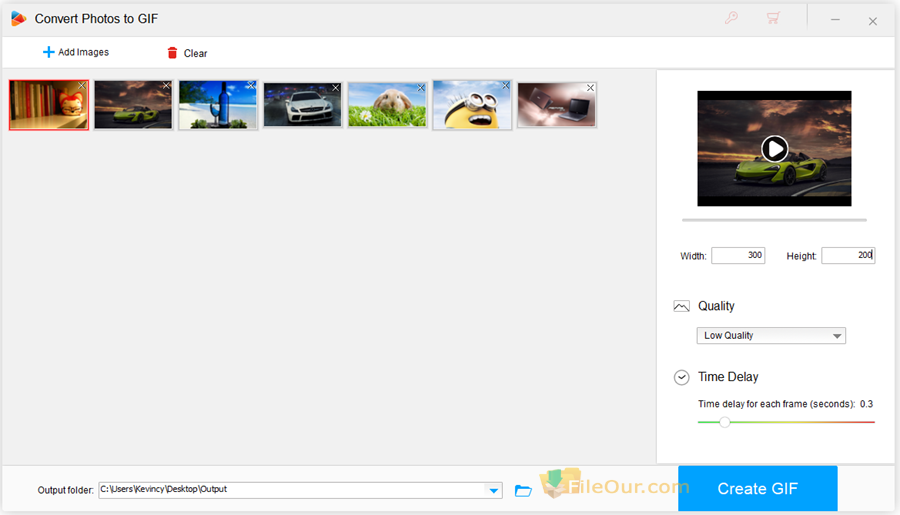Image resolution: width=900 pixels, height=515 pixels.
Task: Remove the rabbit image
Action: [421, 88]
